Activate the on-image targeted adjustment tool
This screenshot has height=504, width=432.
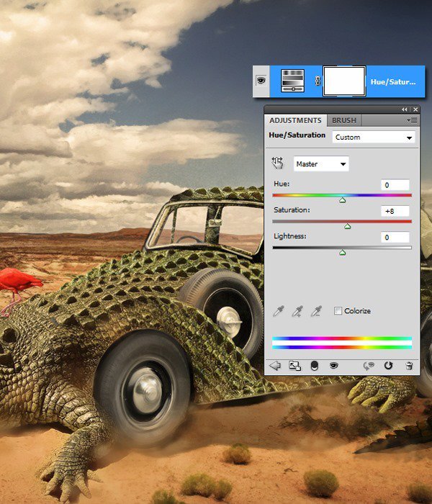(277, 163)
